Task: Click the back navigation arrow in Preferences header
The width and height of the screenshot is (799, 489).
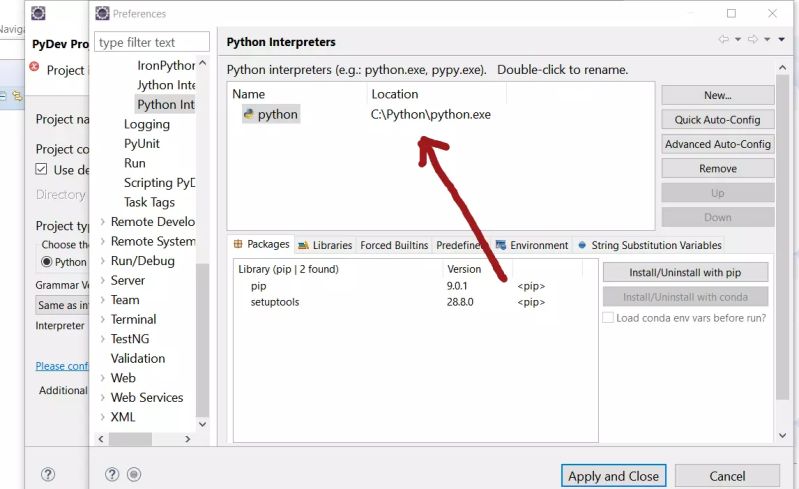Action: tap(724, 39)
